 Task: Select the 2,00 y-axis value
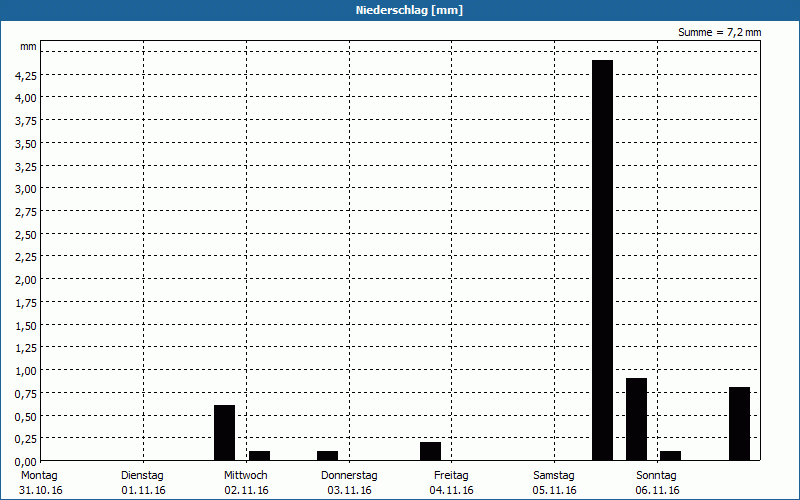click(26, 280)
